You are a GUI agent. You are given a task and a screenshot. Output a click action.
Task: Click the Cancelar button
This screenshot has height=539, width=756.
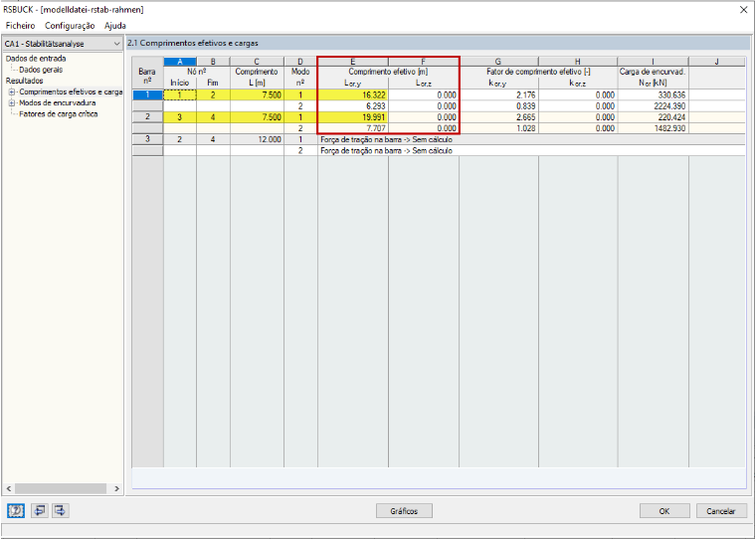(x=721, y=511)
